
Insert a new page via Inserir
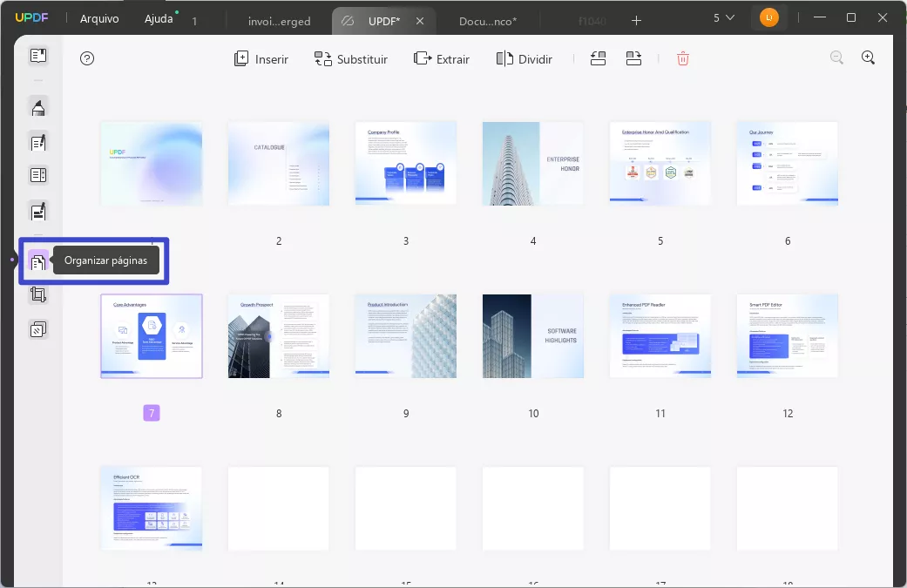(261, 58)
